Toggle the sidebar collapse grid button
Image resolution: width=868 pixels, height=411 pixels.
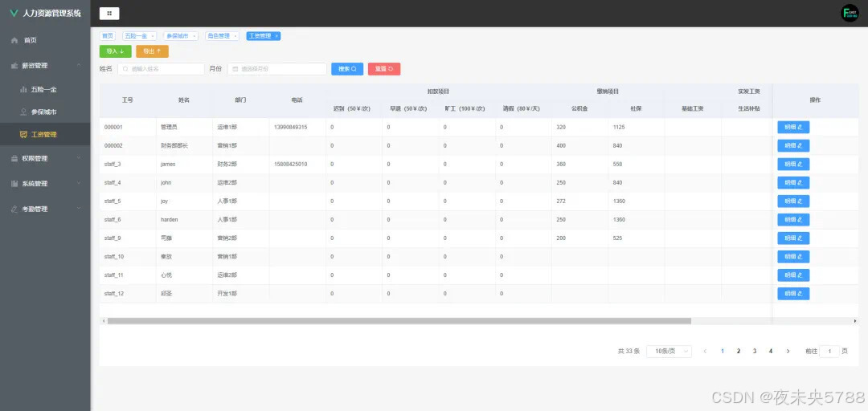click(x=109, y=14)
